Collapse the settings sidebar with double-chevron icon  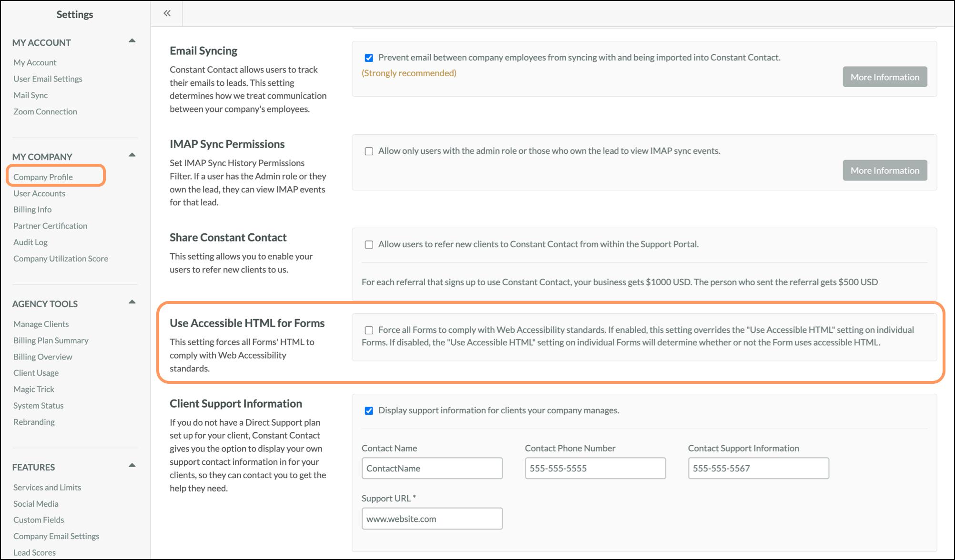tap(167, 13)
